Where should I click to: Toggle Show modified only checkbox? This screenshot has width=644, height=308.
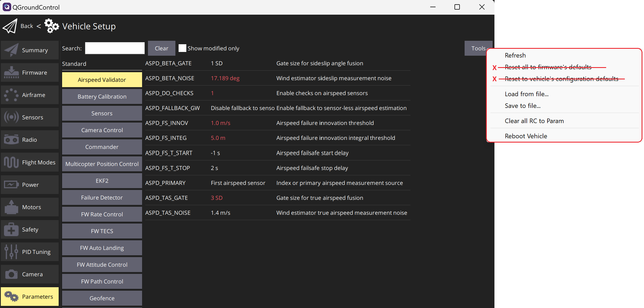tap(182, 48)
